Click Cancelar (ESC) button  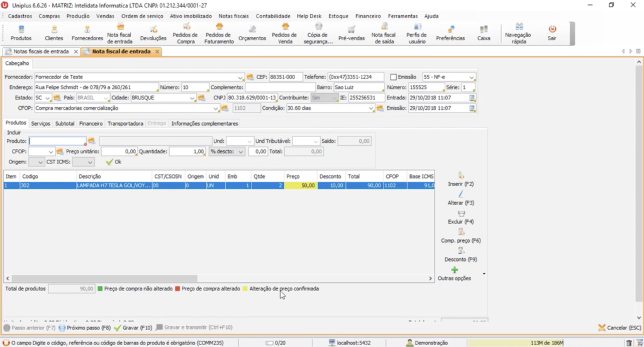619,328
